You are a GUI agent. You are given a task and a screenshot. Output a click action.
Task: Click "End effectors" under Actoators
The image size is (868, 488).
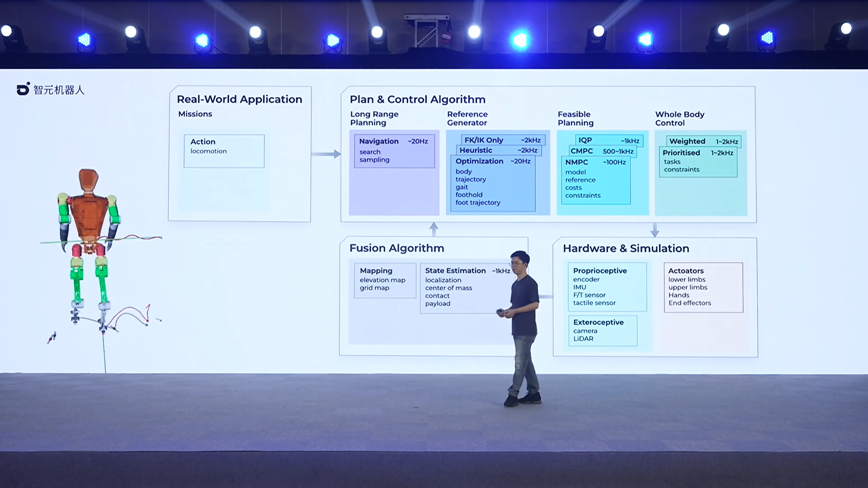tap(690, 303)
